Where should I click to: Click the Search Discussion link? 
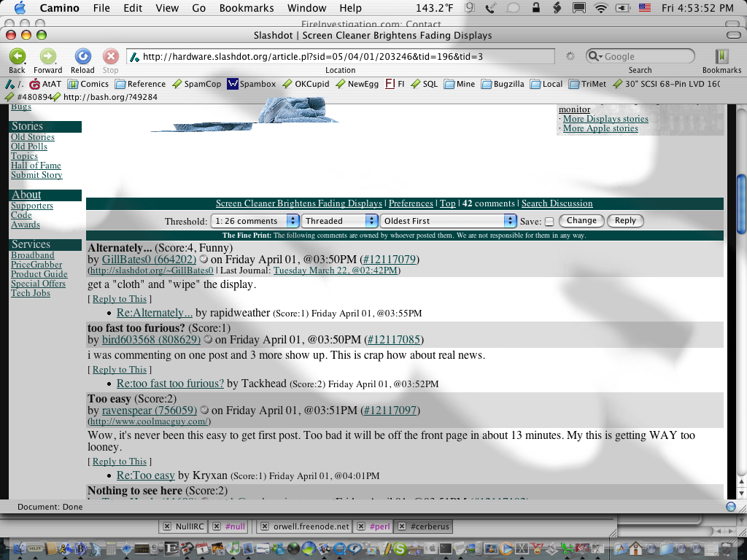tap(557, 203)
